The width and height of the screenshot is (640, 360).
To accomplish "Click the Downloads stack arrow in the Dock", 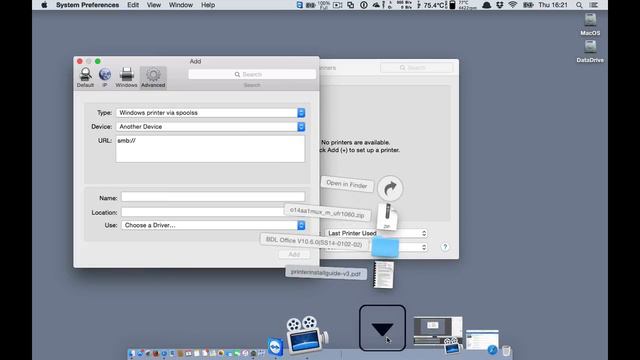I will pyautogui.click(x=382, y=328).
